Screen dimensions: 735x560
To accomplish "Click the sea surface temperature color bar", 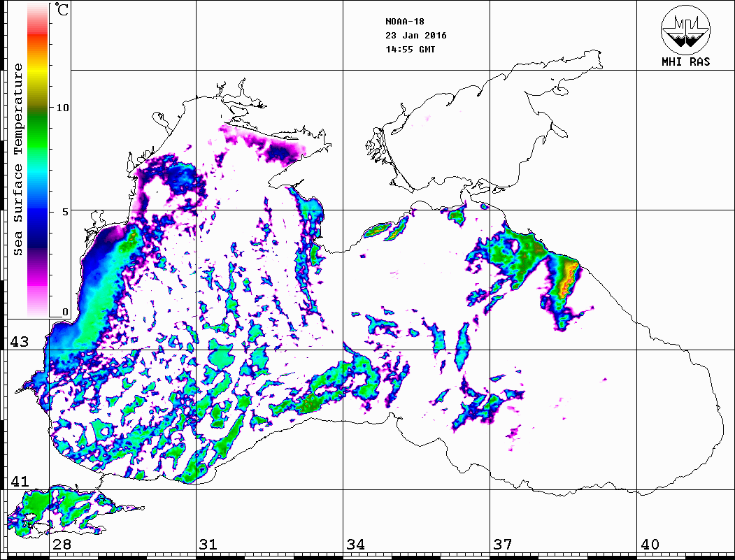I will 38,159.
